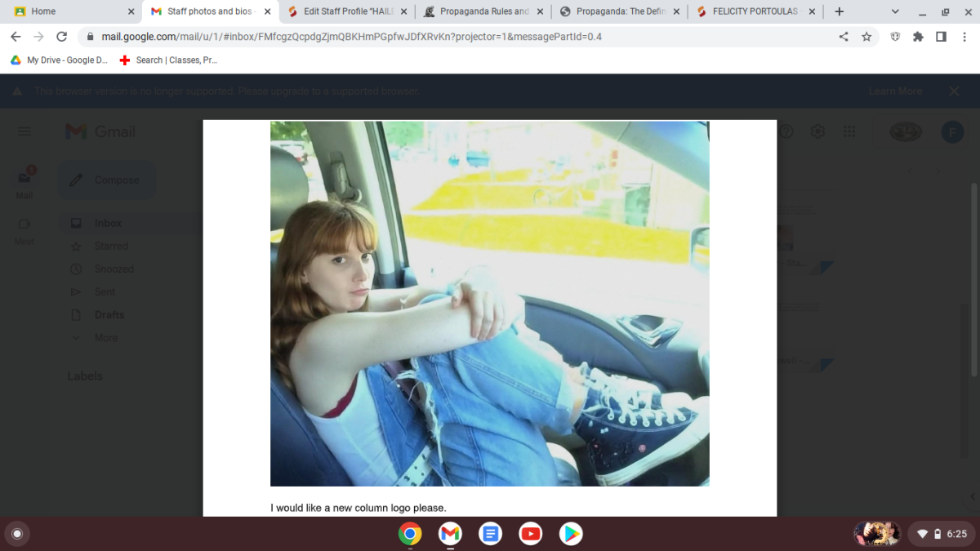
Task: Click the browser forward arrow
Action: click(x=38, y=37)
